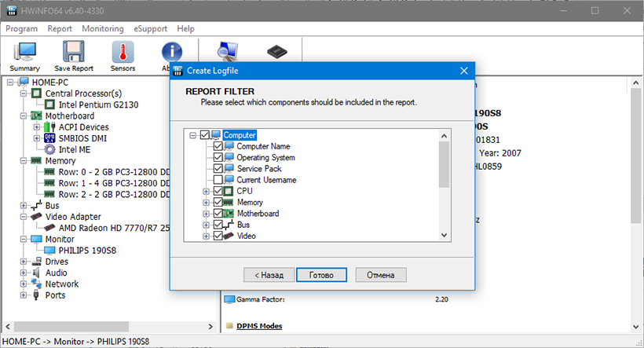Viewport: 644px width, 348px height.
Task: Toggle the Operating System checkbox
Action: (218, 157)
